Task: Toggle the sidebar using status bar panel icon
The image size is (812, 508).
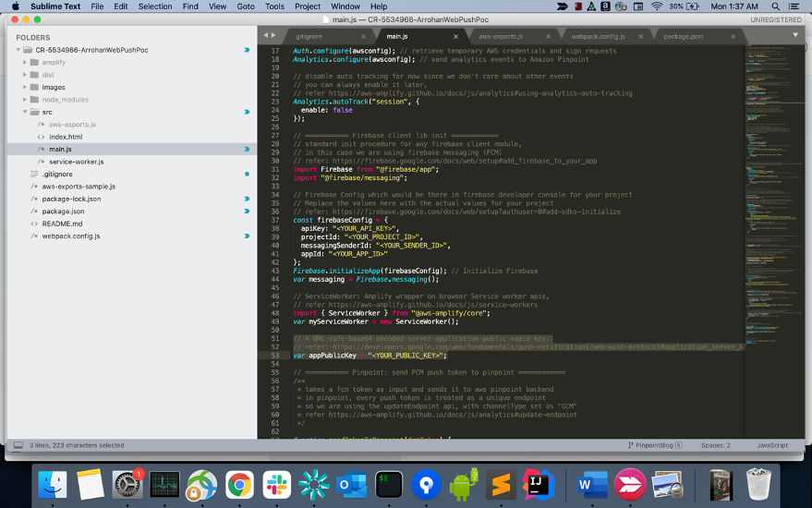Action: [x=18, y=445]
